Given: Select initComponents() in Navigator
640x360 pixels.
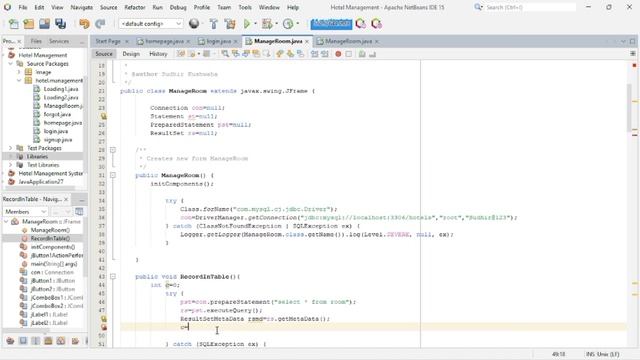Looking at the screenshot, I should coord(53,247).
